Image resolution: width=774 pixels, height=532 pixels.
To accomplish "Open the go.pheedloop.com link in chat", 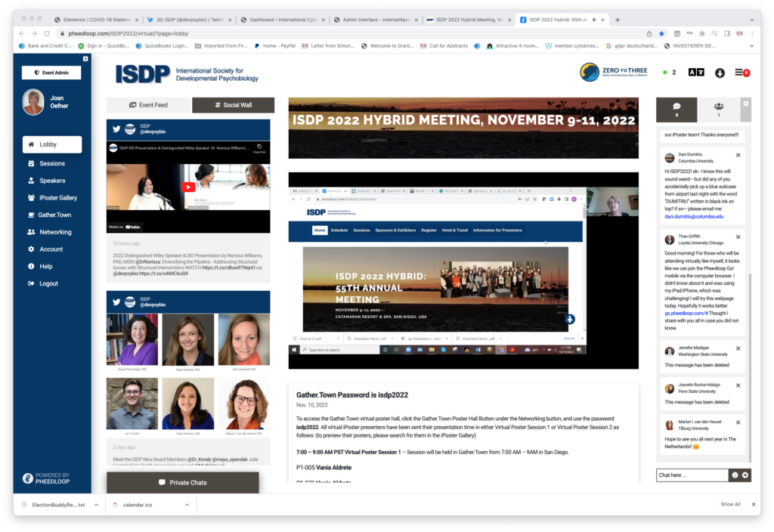I will (686, 314).
